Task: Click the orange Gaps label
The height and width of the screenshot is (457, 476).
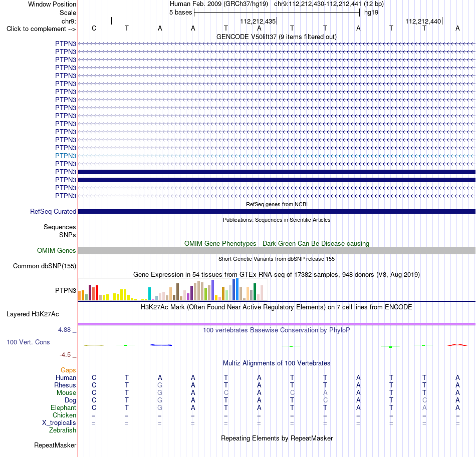Action: click(x=68, y=370)
